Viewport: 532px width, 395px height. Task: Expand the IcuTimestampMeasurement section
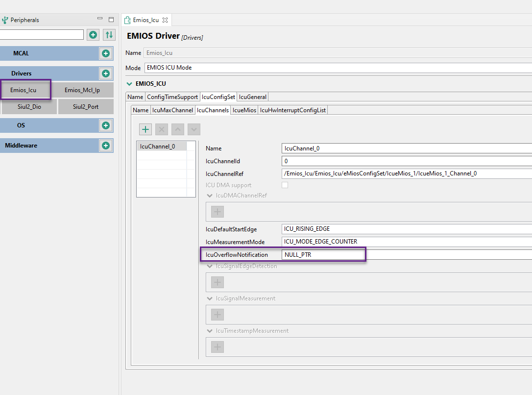(209, 331)
